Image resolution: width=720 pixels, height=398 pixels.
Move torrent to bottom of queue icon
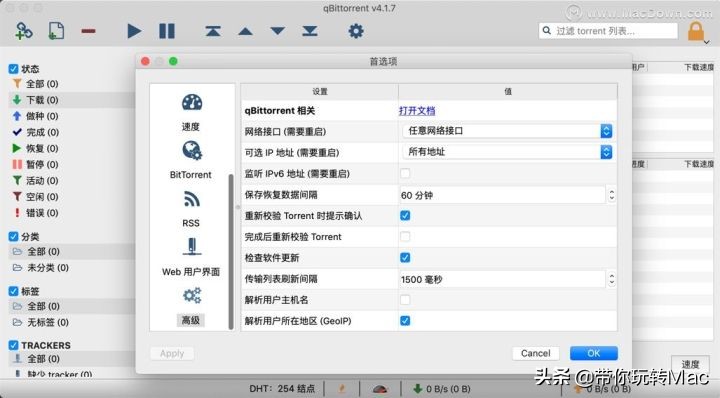pos(310,31)
